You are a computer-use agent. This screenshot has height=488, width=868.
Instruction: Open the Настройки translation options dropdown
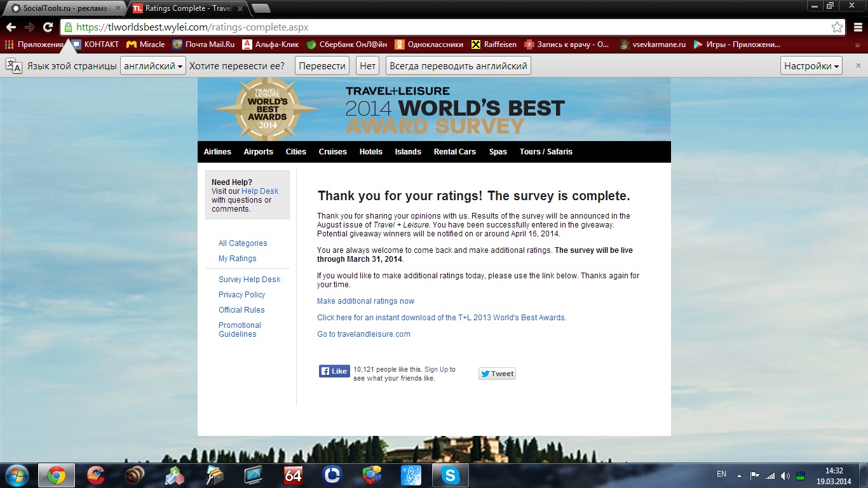coord(811,65)
